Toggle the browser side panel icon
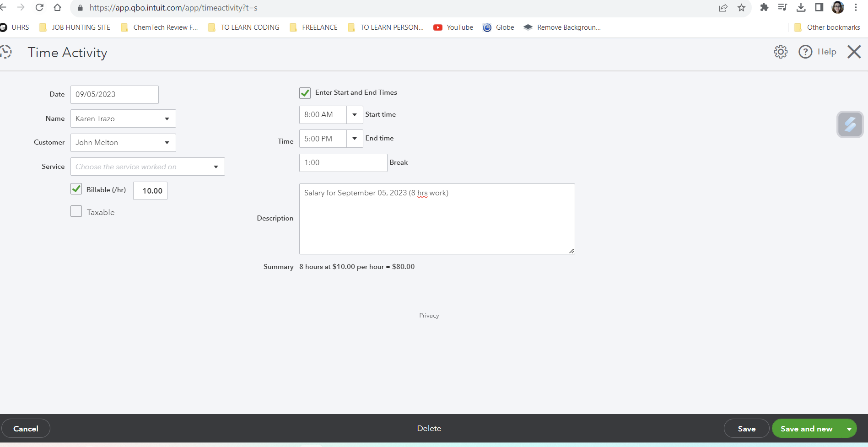The width and height of the screenshot is (868, 447). coord(819,7)
